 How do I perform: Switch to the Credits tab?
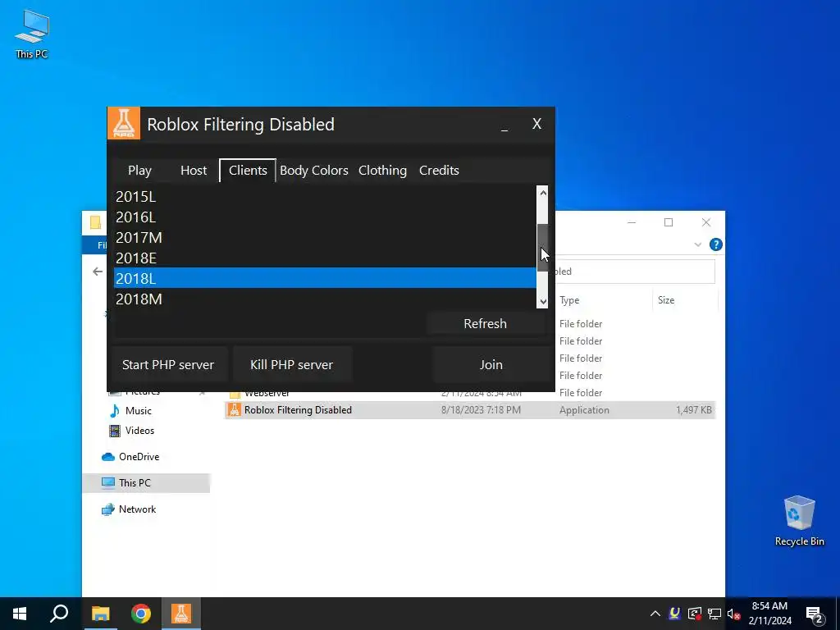[439, 171]
